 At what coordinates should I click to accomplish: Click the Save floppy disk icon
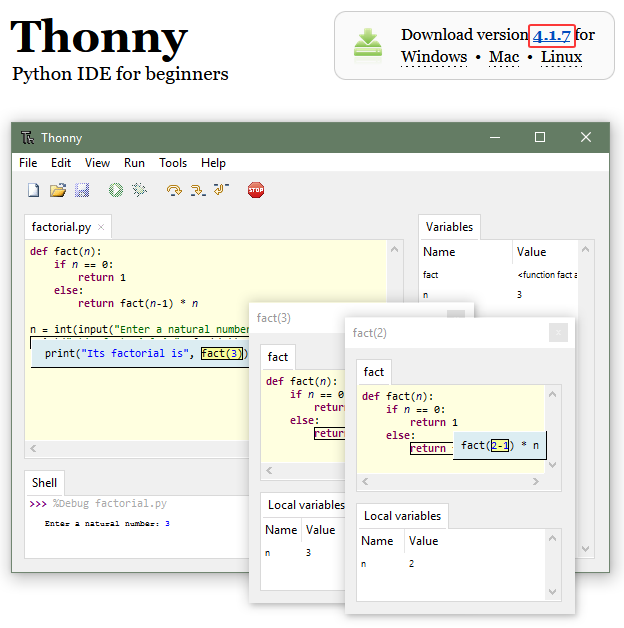pyautogui.click(x=82, y=190)
